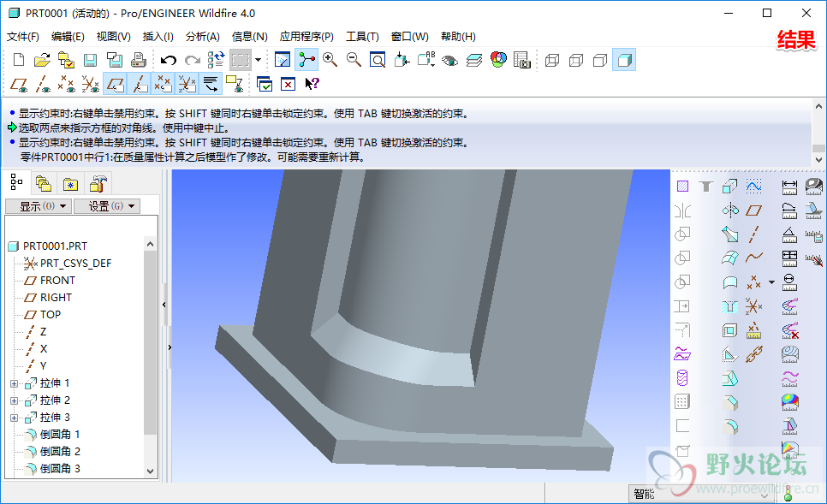Screen dimensions: 827x504
Task: Open the selection box dropdown arrow in the toolbar
Action: [x=258, y=60]
